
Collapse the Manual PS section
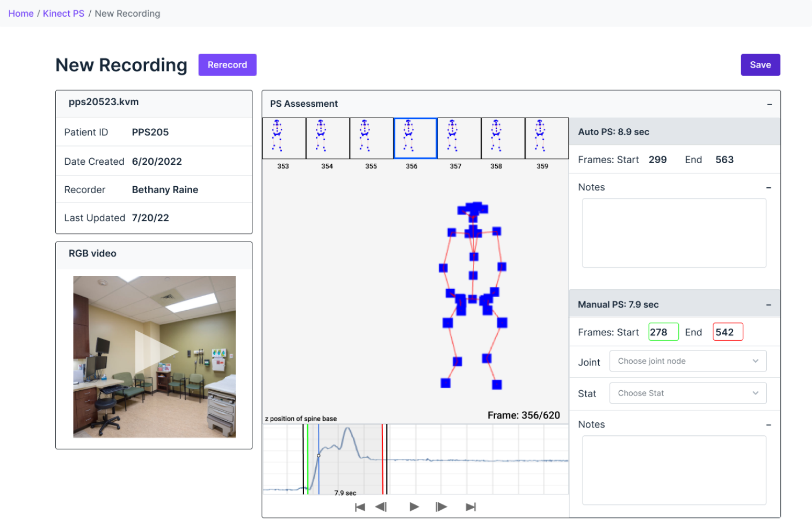[x=769, y=305]
